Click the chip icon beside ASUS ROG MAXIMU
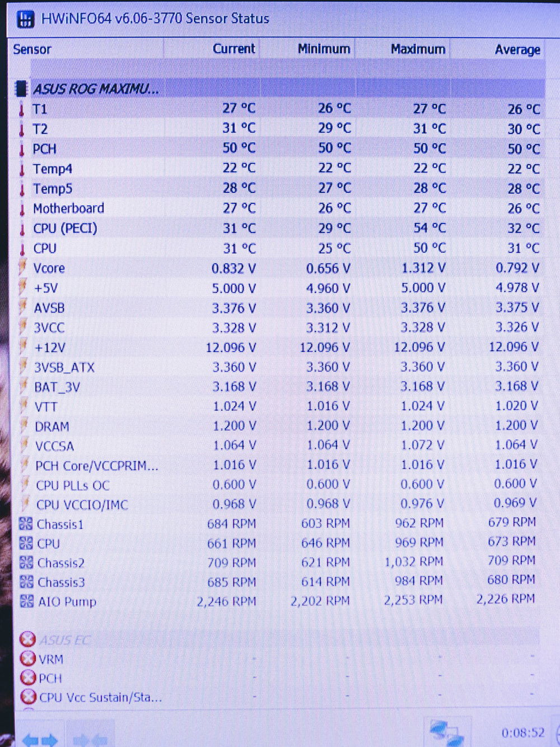560x747 pixels. pyautogui.click(x=21, y=89)
